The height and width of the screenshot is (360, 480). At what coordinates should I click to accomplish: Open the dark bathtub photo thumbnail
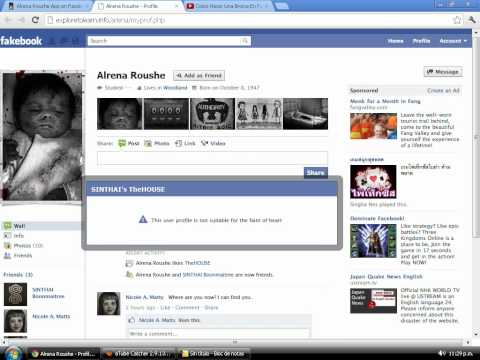pos(305,114)
